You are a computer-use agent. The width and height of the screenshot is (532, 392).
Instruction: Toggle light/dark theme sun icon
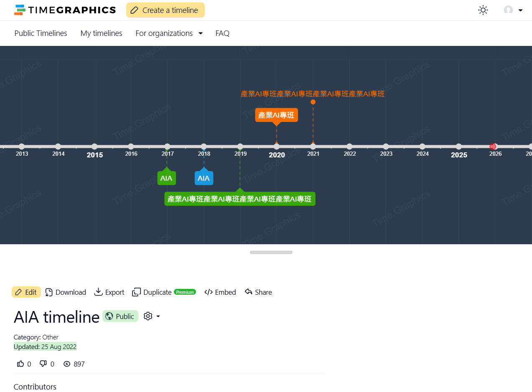[483, 10]
